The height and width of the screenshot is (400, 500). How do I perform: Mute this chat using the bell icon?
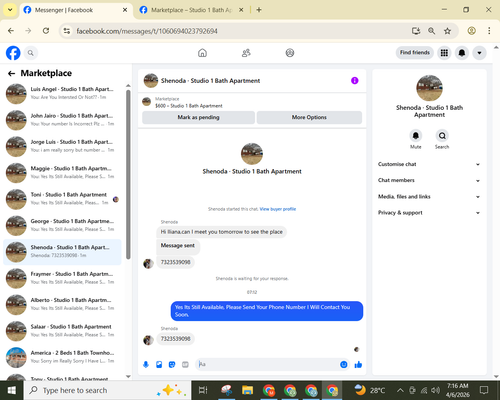coord(416,136)
